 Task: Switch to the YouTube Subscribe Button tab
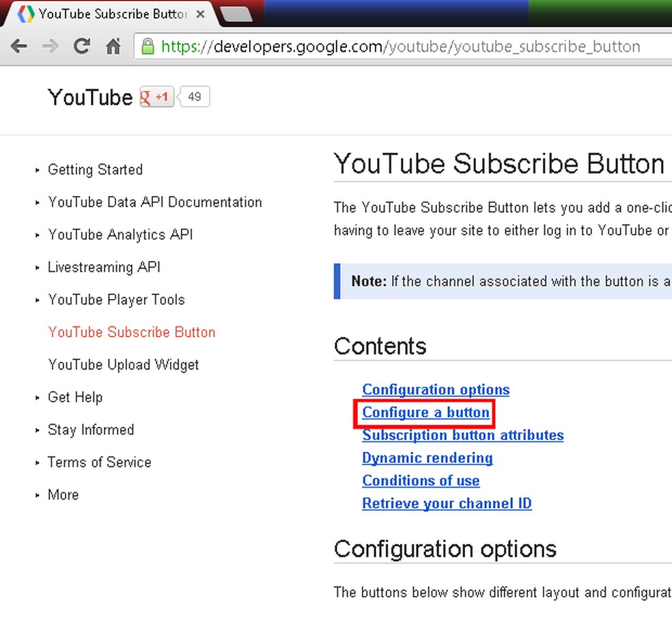(109, 13)
